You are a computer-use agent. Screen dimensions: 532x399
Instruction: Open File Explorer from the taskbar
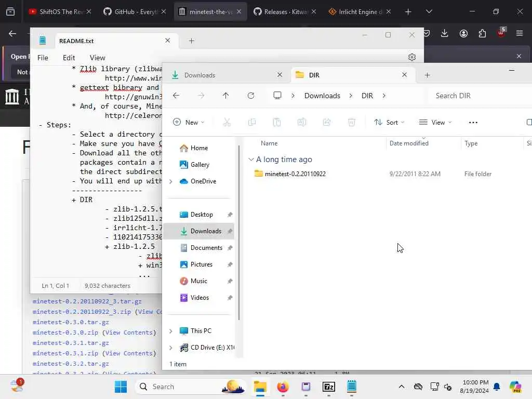click(260, 387)
